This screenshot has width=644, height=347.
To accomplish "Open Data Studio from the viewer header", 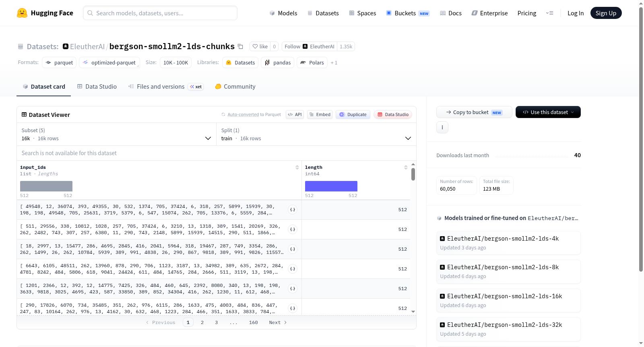I will tap(393, 114).
